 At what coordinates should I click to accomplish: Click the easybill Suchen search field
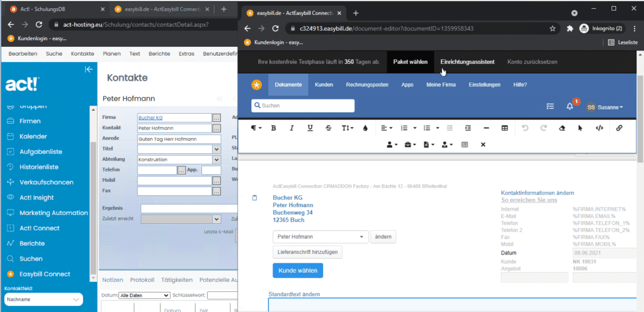click(x=303, y=106)
